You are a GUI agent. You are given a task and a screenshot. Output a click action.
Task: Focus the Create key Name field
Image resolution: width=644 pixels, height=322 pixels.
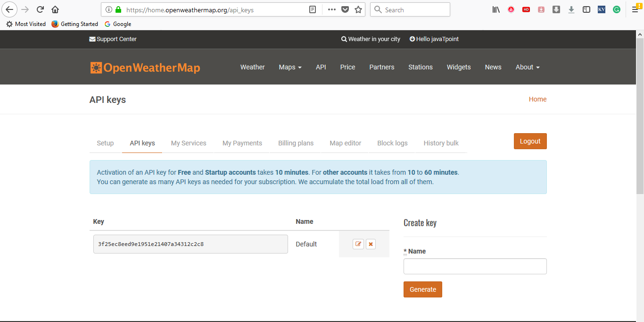pyautogui.click(x=475, y=266)
